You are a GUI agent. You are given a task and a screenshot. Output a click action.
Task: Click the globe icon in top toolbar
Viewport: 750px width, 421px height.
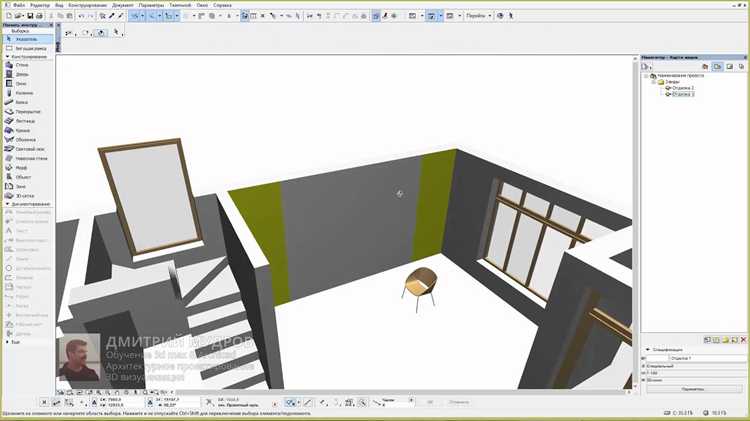(500, 16)
